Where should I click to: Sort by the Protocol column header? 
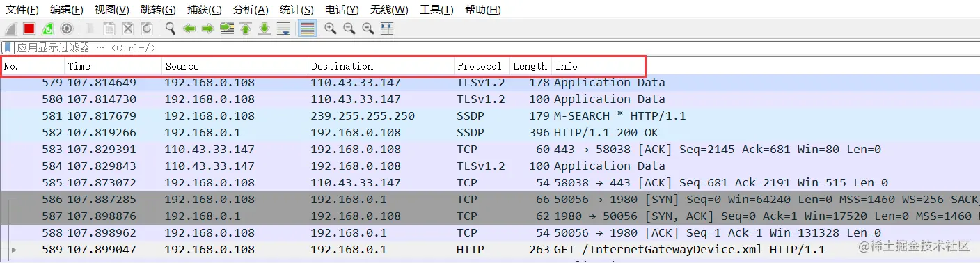click(x=482, y=66)
